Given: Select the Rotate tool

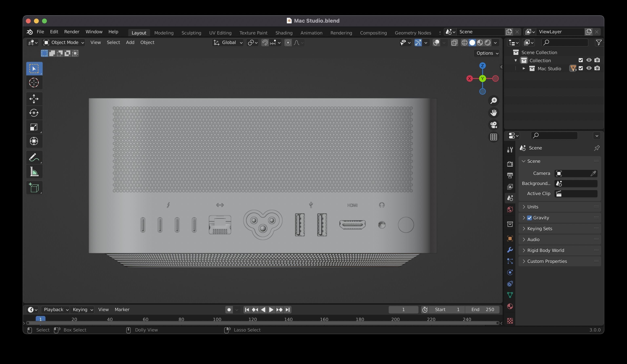Looking at the screenshot, I should (x=34, y=113).
